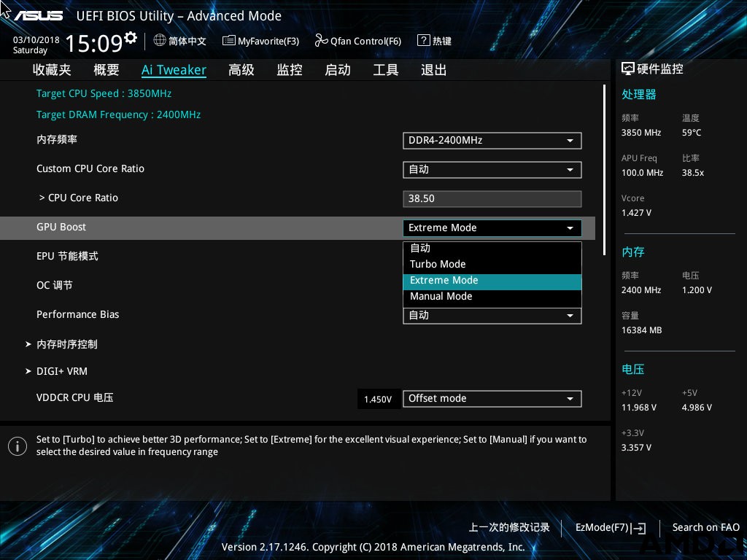747x560 pixels.
Task: Click the 4.986 V reading
Action: 697,408
